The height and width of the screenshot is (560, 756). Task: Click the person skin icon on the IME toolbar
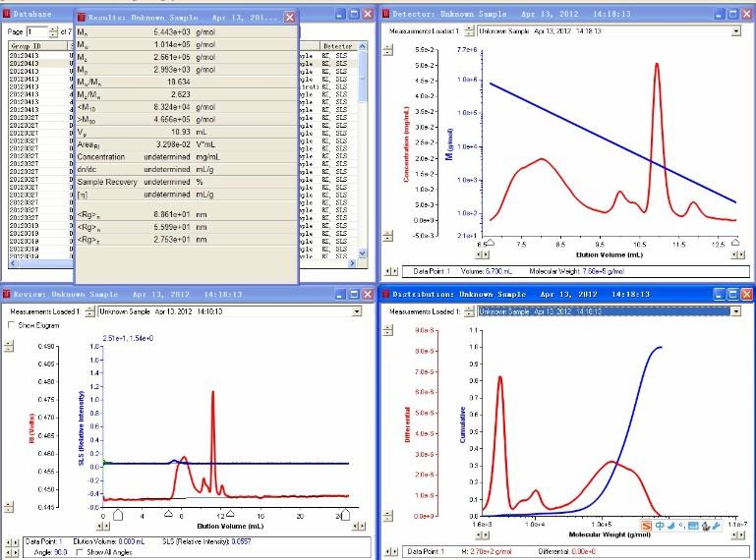(x=706, y=526)
